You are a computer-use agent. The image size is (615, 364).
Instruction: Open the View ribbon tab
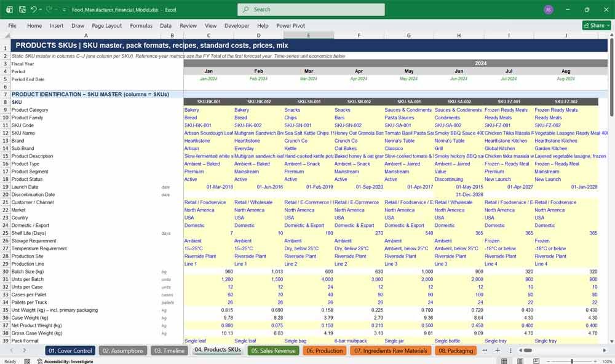coord(210,25)
